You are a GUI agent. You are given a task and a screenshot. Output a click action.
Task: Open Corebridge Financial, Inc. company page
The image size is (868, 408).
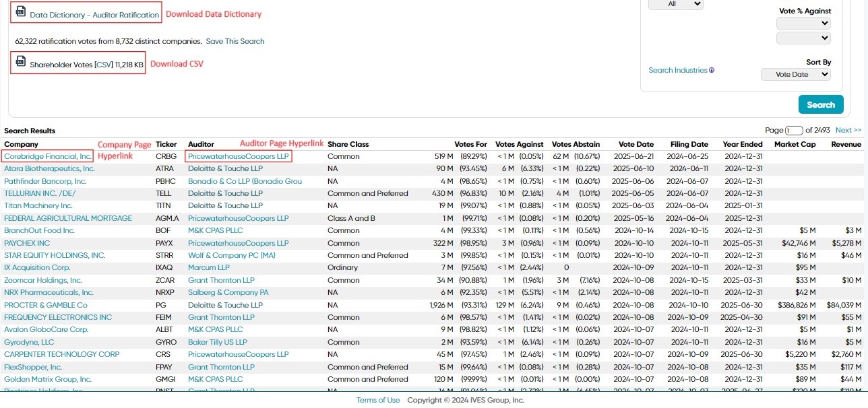click(x=47, y=156)
